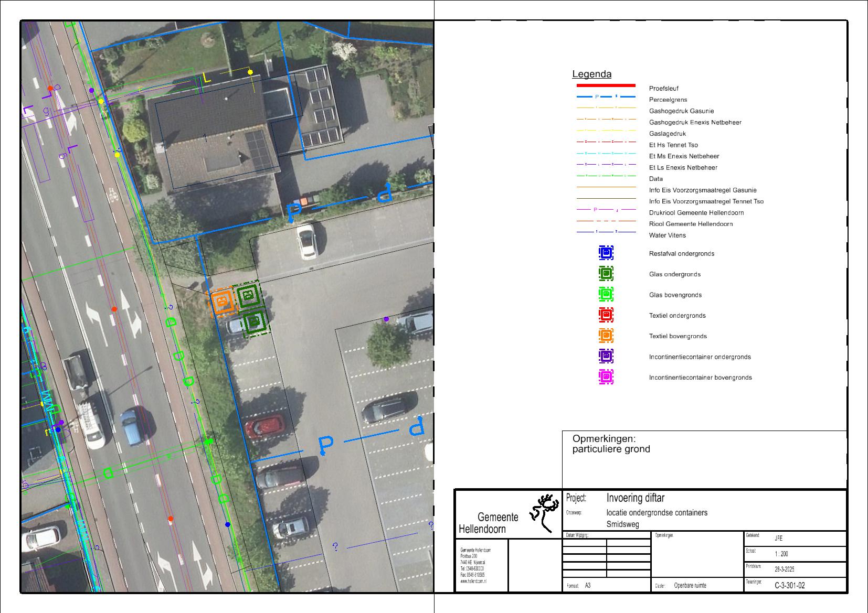The width and height of the screenshot is (868, 613).
Task: Click the blue Restafval ondergronds legend icon
Action: (x=606, y=253)
